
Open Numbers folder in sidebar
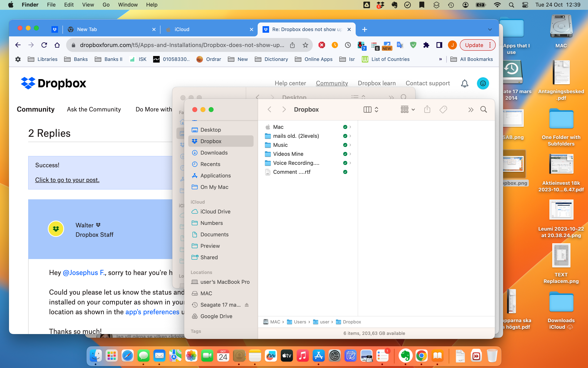221,223
